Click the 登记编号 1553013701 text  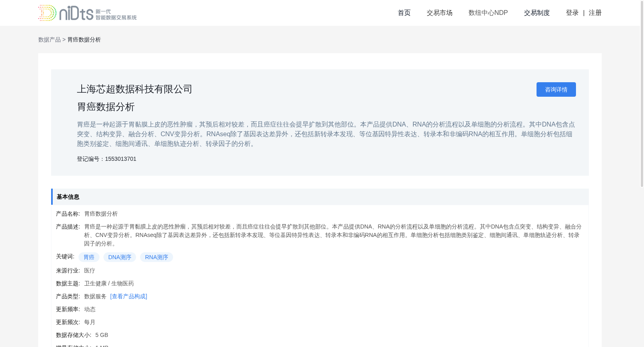[107, 159]
